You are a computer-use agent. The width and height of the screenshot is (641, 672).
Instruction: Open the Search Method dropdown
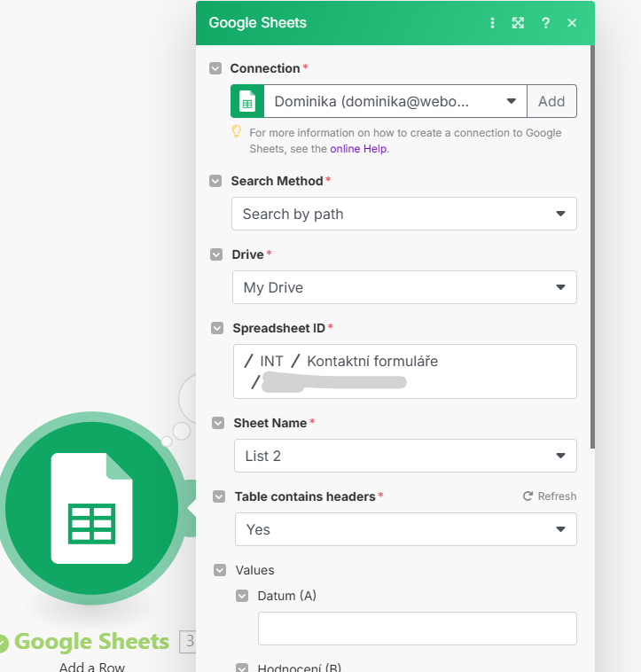(x=404, y=214)
